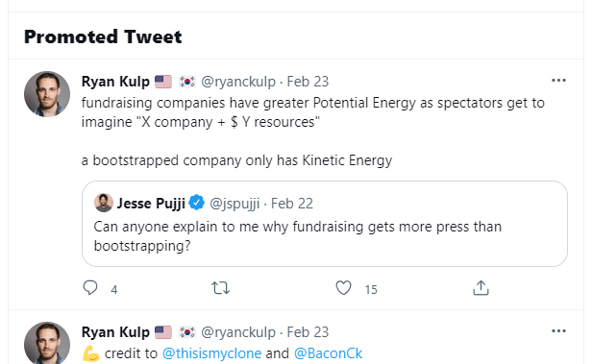Open the @thisismyclone mention link
Screen dimensions: 592x364
pyautogui.click(x=211, y=353)
